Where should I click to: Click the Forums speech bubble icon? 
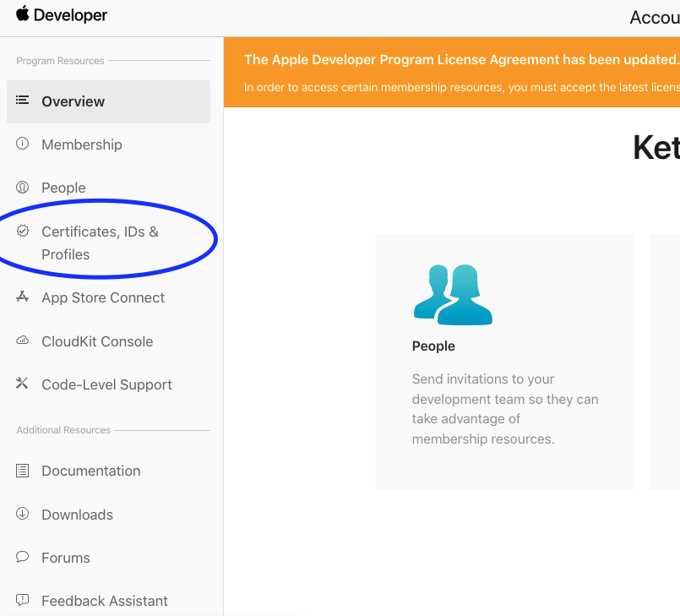22,557
